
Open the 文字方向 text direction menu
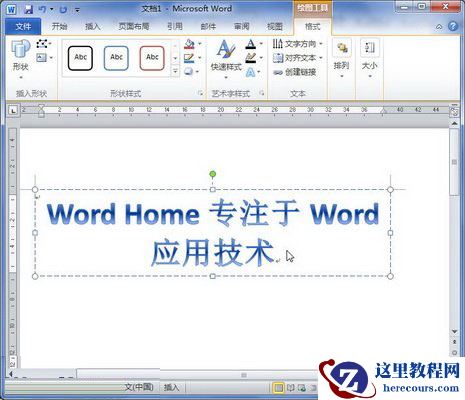pos(298,44)
